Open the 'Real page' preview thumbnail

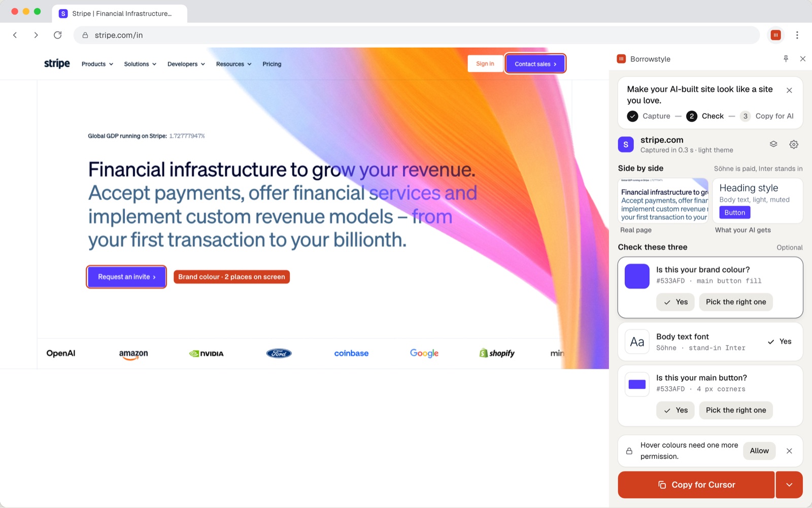pos(663,200)
